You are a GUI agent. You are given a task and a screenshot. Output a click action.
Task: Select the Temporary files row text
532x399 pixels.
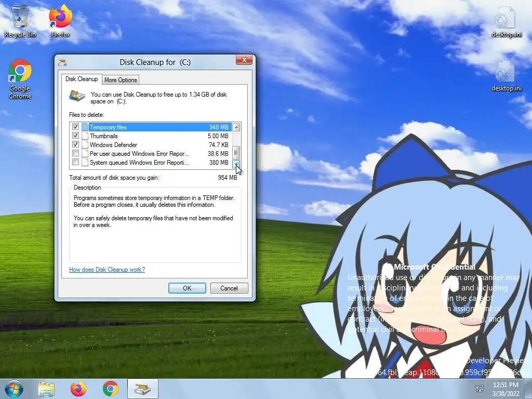coord(108,127)
